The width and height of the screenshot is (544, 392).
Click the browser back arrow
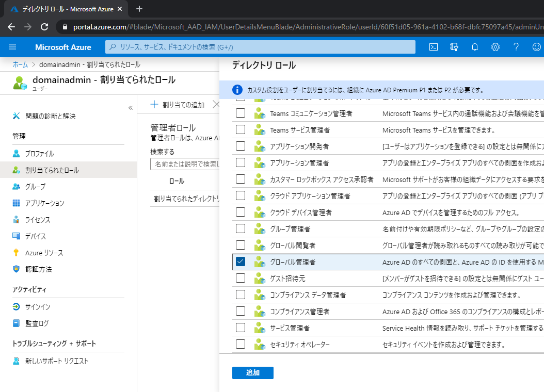[x=11, y=27]
